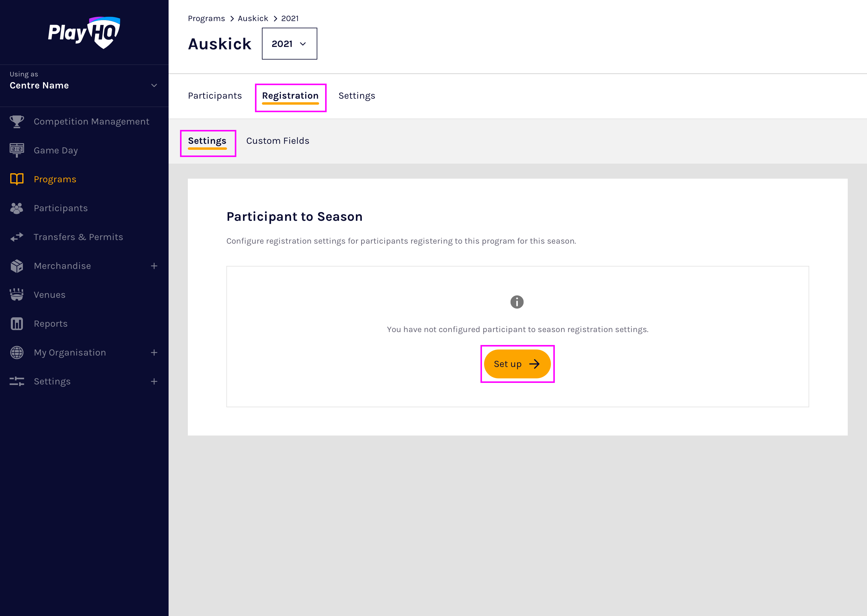Expand the My Organisation plus
867x616 pixels.
154,353
